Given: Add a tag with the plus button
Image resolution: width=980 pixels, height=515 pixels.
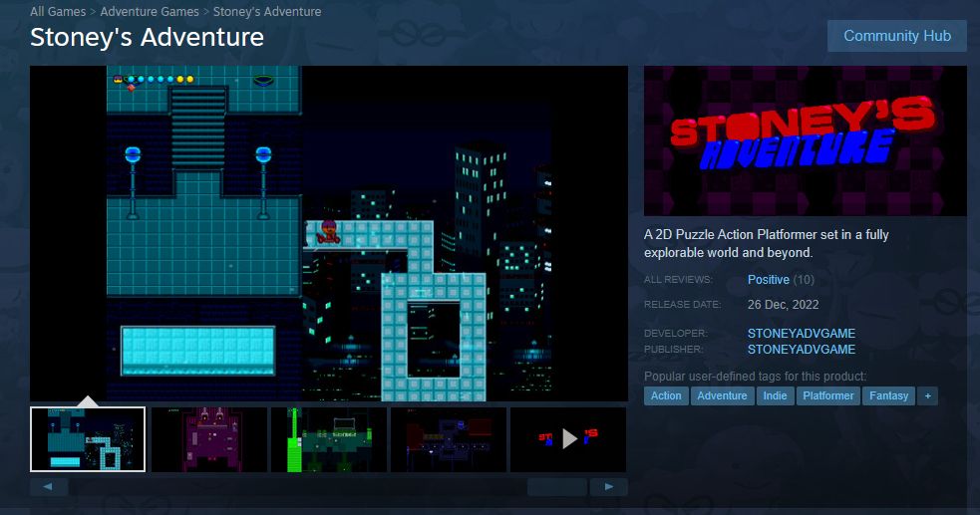Looking at the screenshot, I should coord(927,395).
